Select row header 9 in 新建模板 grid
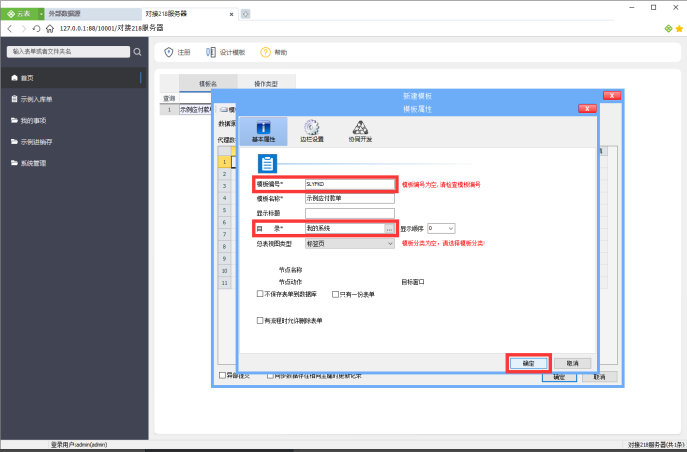This screenshot has width=687, height=452. [x=224, y=258]
